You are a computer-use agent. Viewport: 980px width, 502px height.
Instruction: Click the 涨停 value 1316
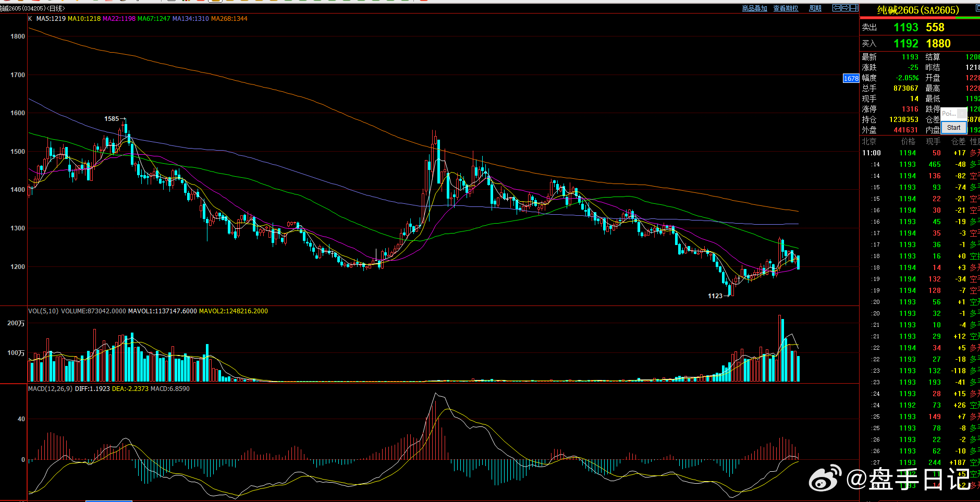(x=910, y=109)
